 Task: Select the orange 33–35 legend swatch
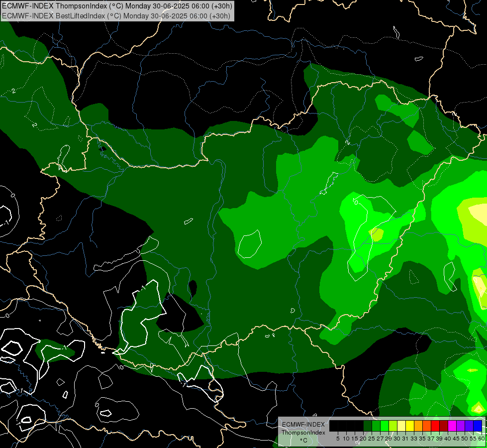click(x=419, y=426)
